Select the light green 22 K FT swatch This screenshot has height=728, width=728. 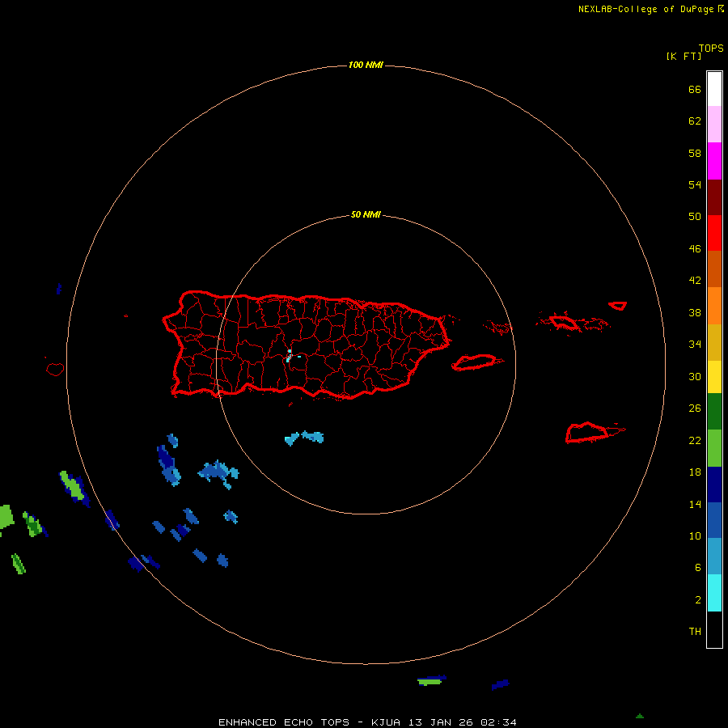point(714,448)
